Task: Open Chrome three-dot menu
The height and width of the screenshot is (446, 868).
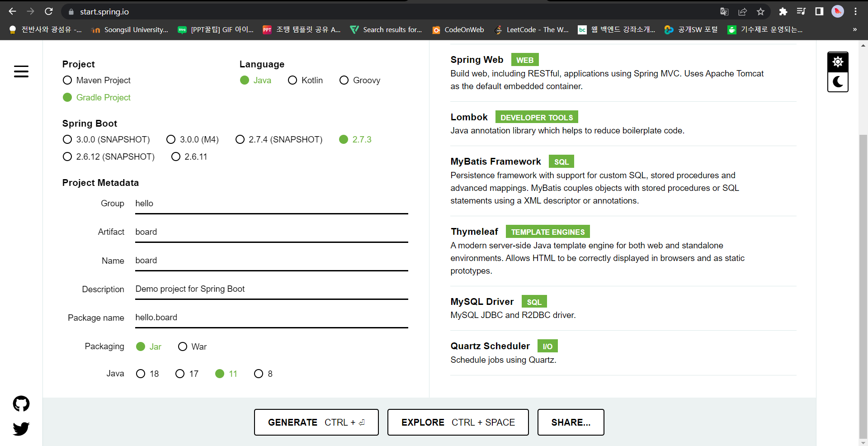Action: point(856,12)
